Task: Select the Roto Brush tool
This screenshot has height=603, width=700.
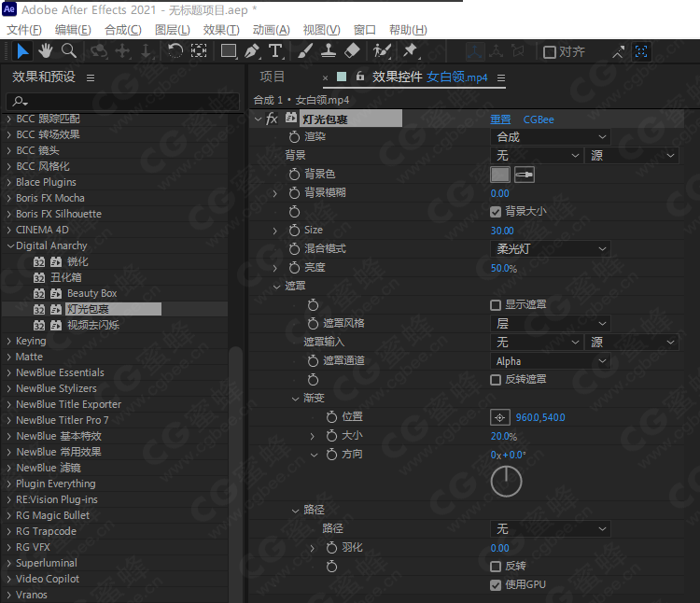Action: point(382,51)
